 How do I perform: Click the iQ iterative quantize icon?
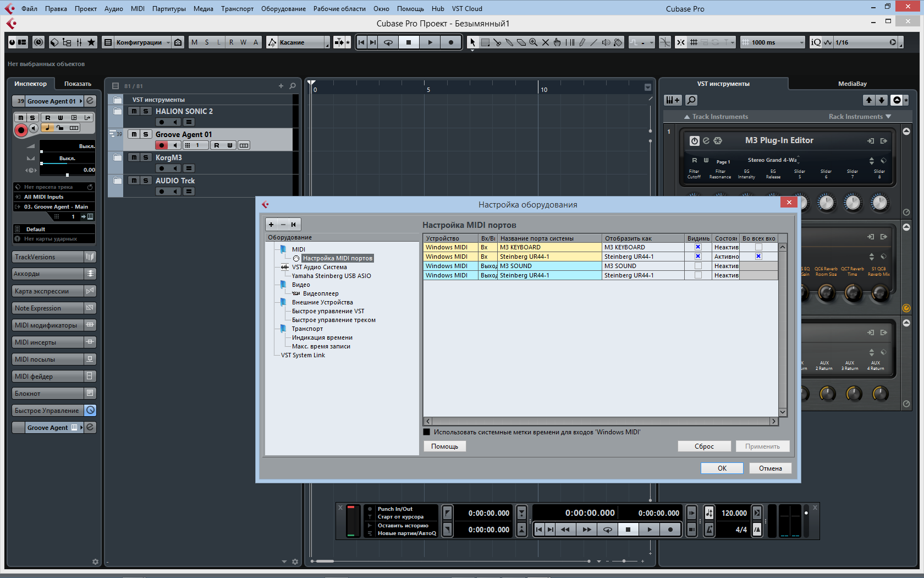click(x=816, y=42)
